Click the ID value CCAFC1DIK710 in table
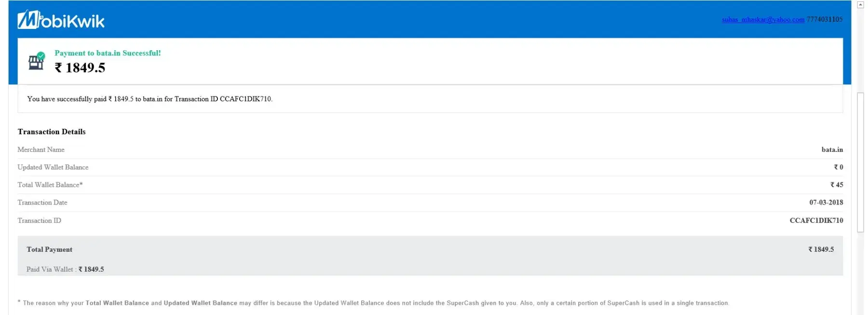The image size is (868, 315). [x=816, y=220]
